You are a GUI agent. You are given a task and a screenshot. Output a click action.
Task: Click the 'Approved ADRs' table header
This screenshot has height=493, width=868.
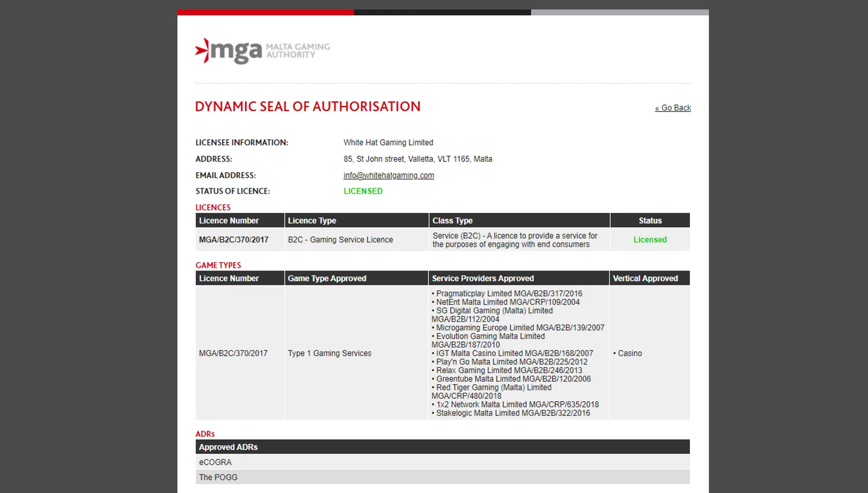coord(443,447)
